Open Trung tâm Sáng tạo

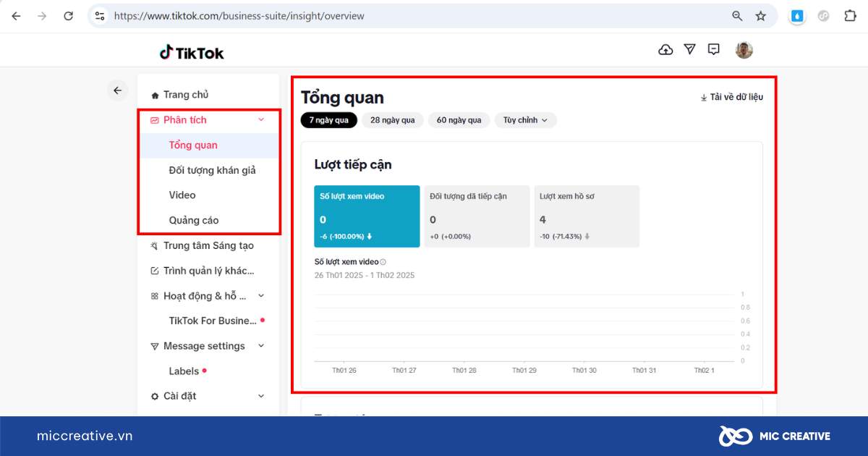click(208, 245)
